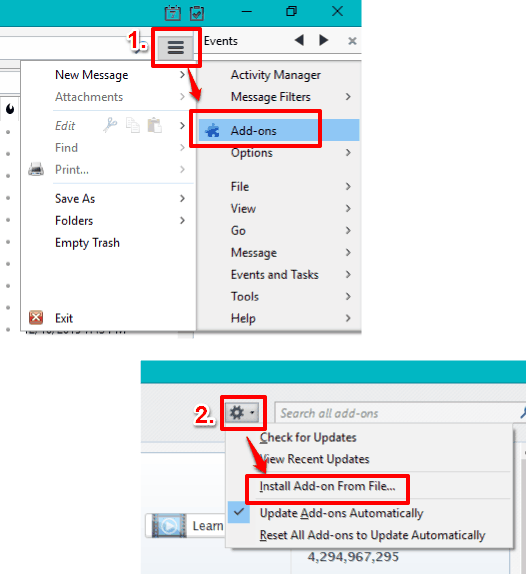Click the printer icon beside Print
Viewport: 526px width, 574px height.
click(x=36, y=169)
